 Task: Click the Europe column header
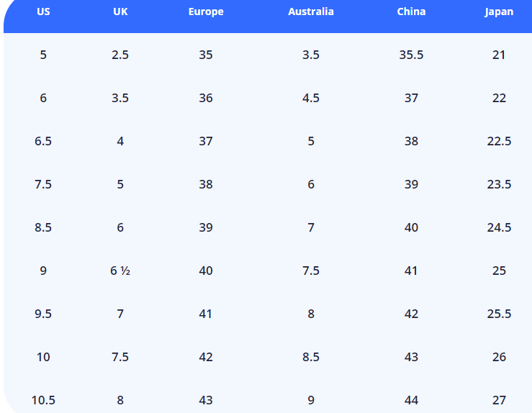[x=206, y=12]
